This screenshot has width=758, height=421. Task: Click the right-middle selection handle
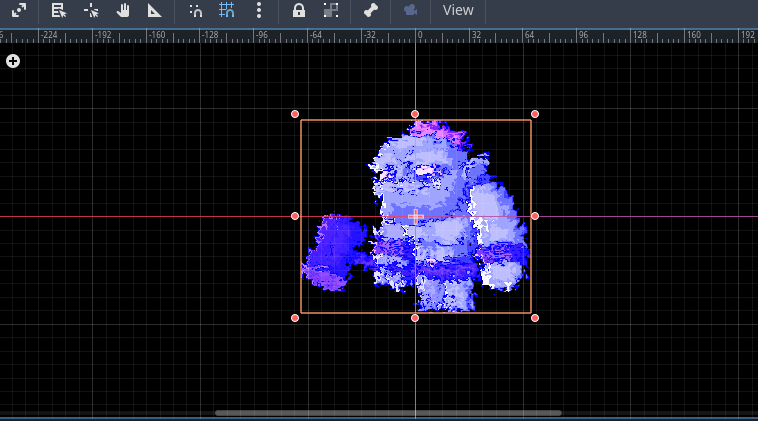[535, 216]
